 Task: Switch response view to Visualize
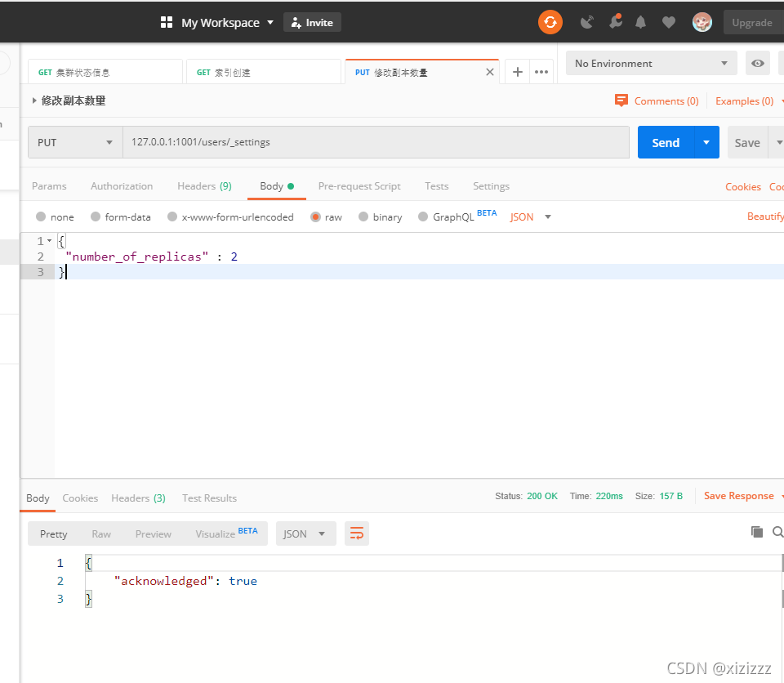tap(226, 533)
